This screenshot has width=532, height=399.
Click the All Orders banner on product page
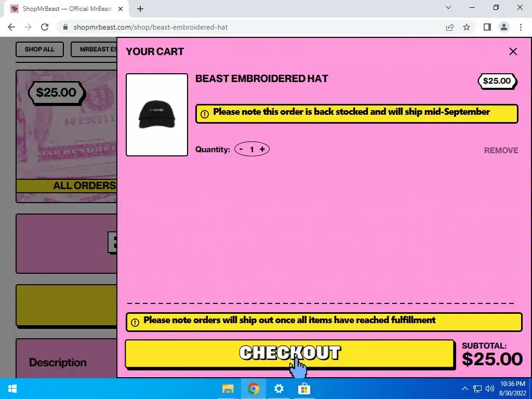[x=67, y=185]
